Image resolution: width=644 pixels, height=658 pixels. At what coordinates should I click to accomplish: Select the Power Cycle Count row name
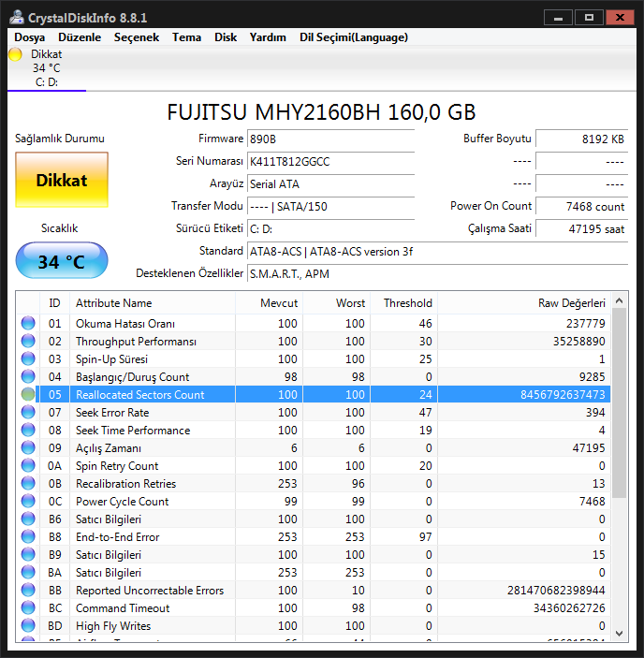tap(122, 502)
